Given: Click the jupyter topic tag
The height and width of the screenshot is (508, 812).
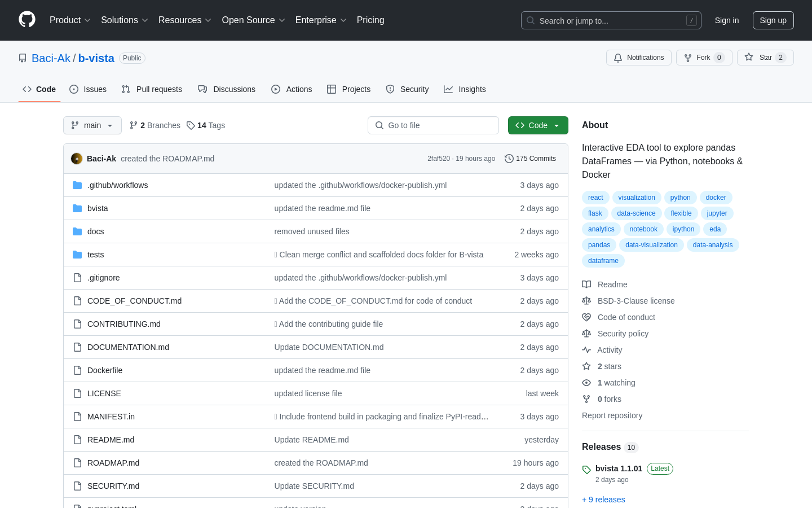Looking at the screenshot, I should click(717, 213).
